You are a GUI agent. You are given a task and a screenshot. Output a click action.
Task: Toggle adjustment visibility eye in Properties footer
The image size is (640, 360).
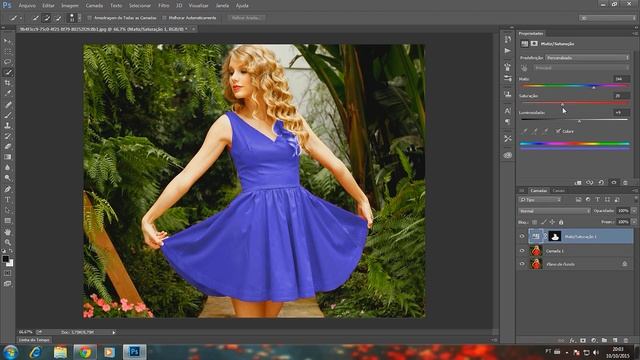point(613,183)
